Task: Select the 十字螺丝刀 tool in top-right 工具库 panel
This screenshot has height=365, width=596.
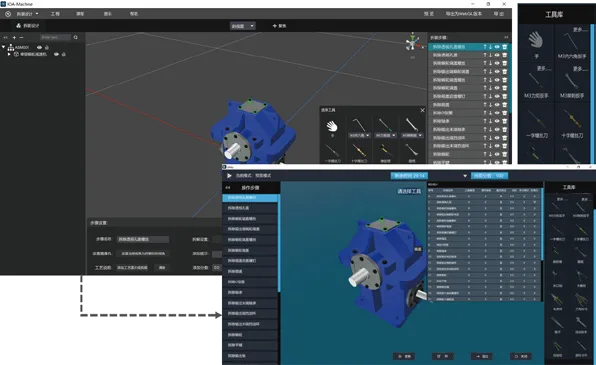Action: coord(572,119)
